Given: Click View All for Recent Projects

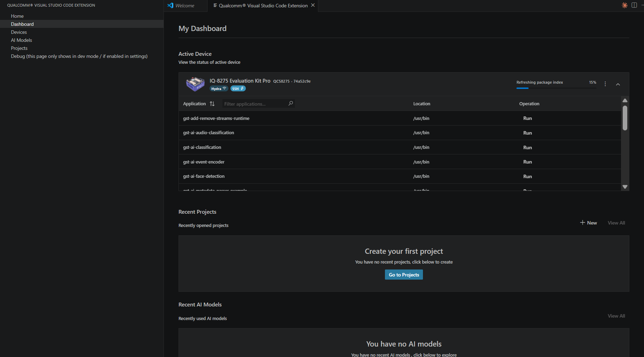Looking at the screenshot, I should point(616,223).
